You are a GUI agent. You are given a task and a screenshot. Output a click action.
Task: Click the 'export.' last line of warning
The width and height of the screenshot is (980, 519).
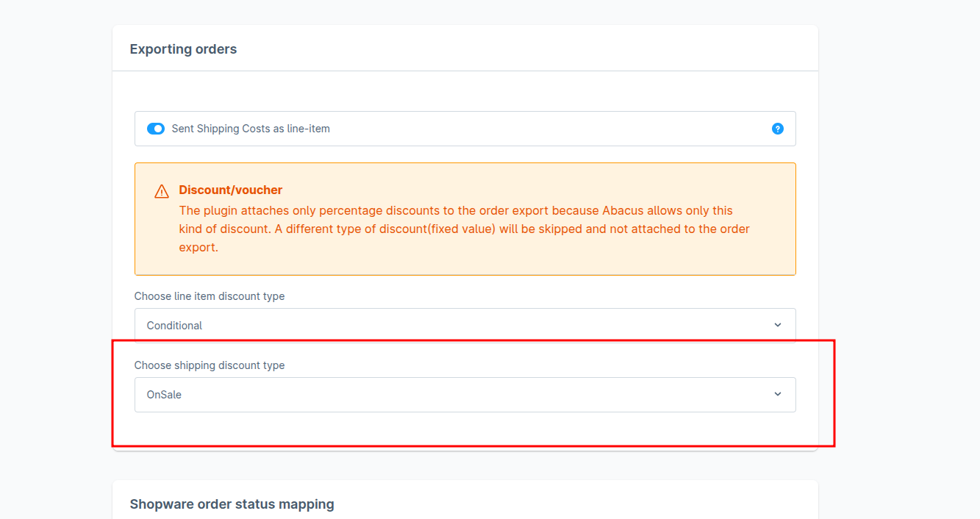[198, 247]
